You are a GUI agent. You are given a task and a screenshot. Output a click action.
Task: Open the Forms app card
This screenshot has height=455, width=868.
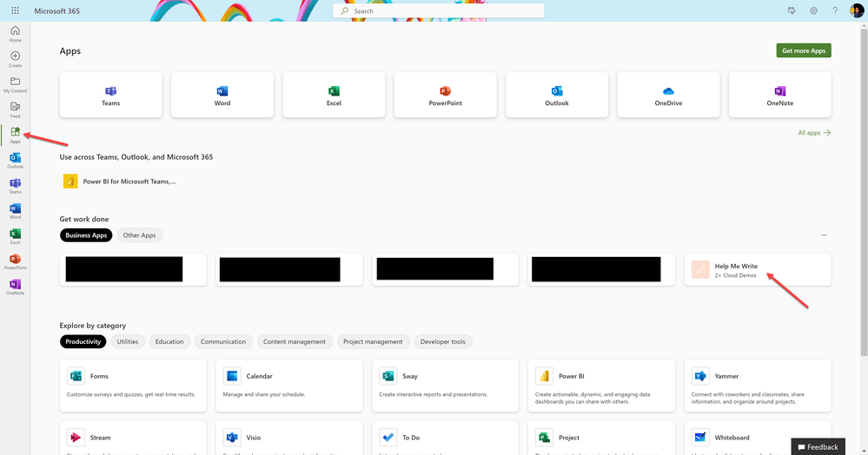[x=133, y=386]
